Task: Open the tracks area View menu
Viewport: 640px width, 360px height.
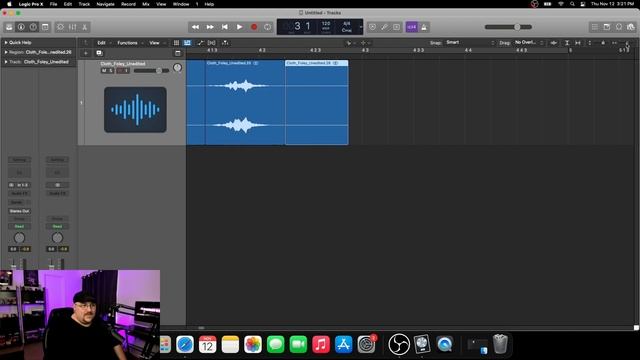Action: [154, 43]
